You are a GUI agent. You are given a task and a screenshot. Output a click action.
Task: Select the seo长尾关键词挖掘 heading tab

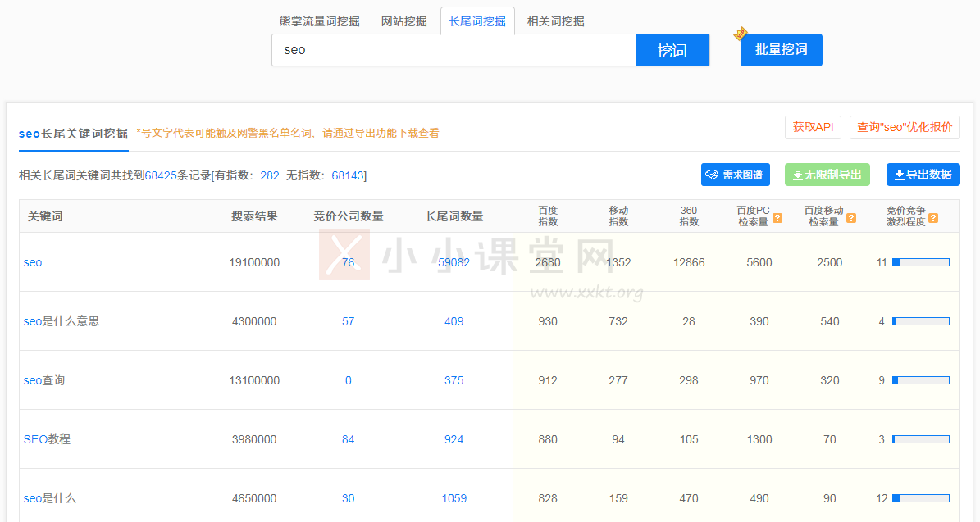(73, 134)
